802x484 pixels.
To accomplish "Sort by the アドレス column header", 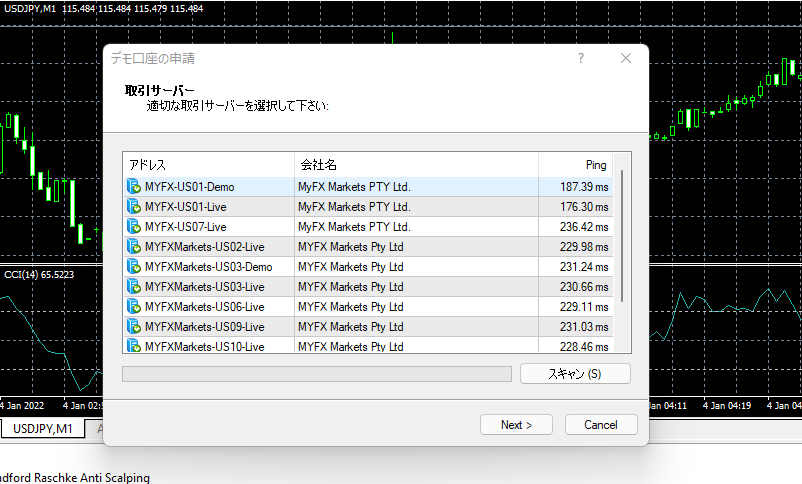I will tap(209, 165).
